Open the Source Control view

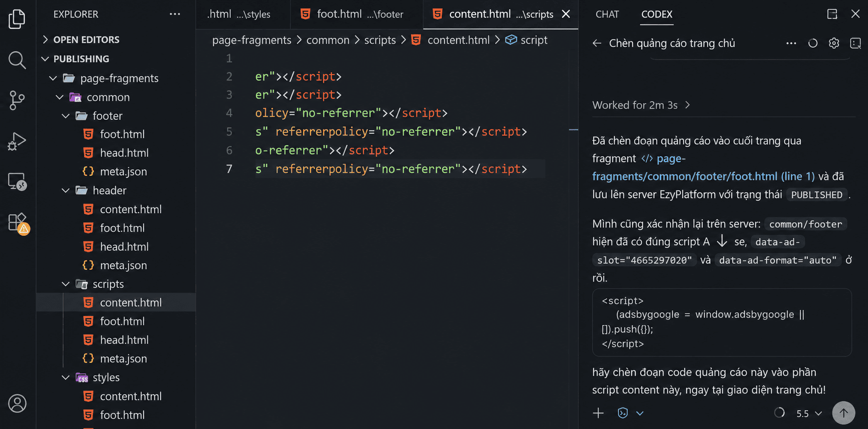coord(17,100)
